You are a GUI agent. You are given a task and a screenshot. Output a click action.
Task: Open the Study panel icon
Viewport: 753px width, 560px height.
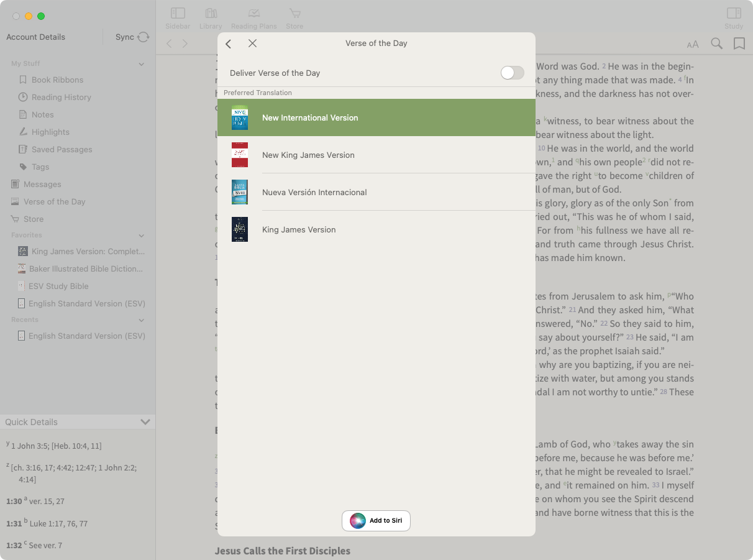point(734,18)
